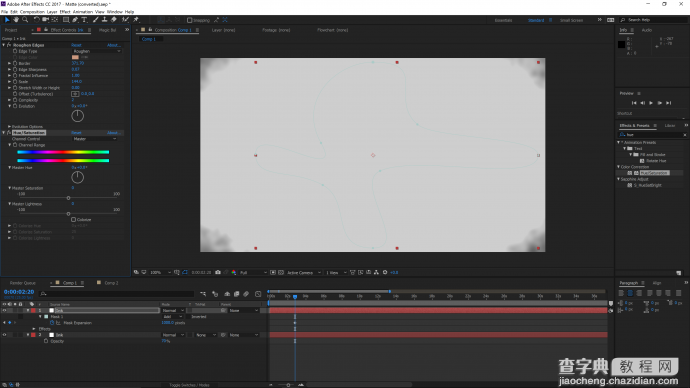Select the Hand tool in toolbar
This screenshot has width=690, height=388.
pos(16,20)
